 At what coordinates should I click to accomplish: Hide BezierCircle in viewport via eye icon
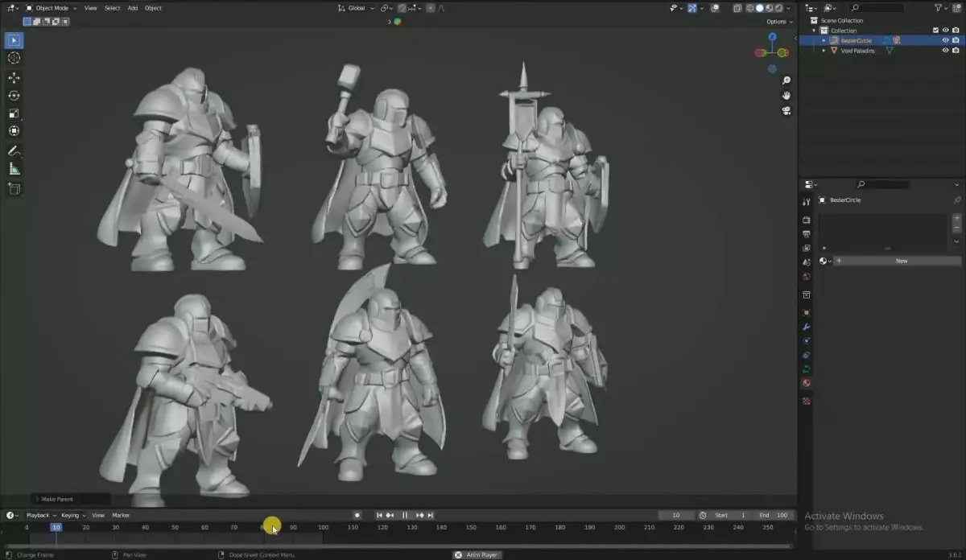946,40
